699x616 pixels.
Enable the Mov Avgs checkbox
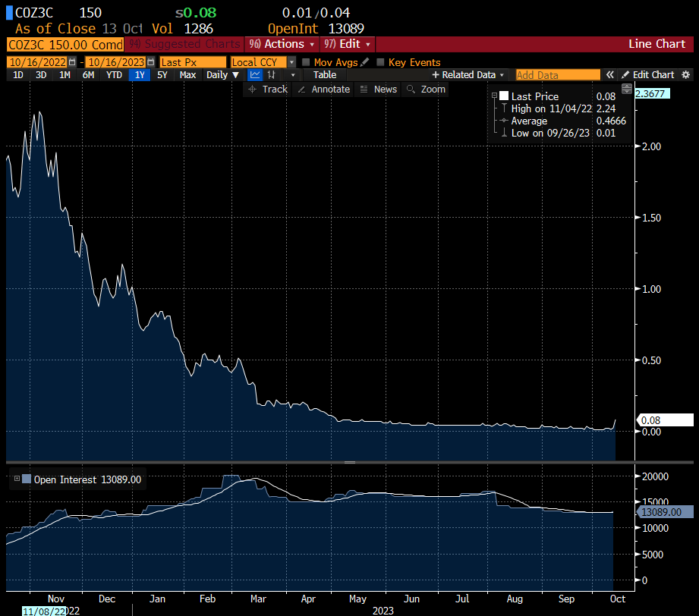pyautogui.click(x=306, y=62)
